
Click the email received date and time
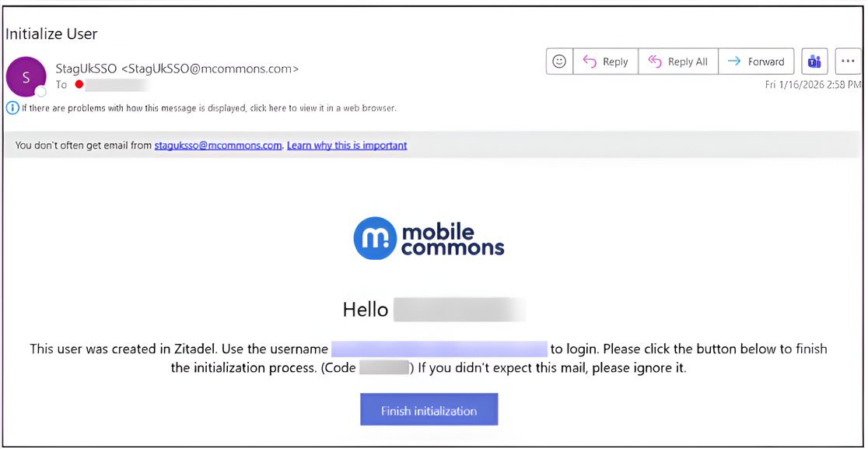[813, 85]
